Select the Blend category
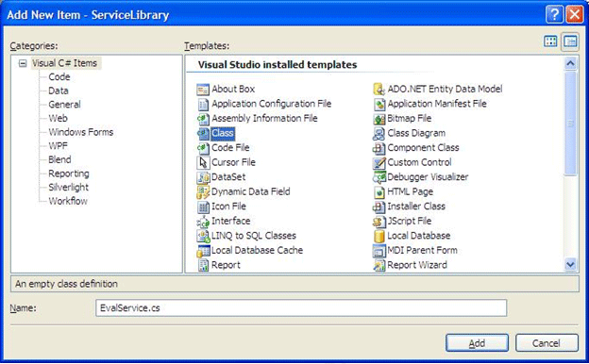Image resolution: width=589 pixels, height=364 pixels. point(59,159)
